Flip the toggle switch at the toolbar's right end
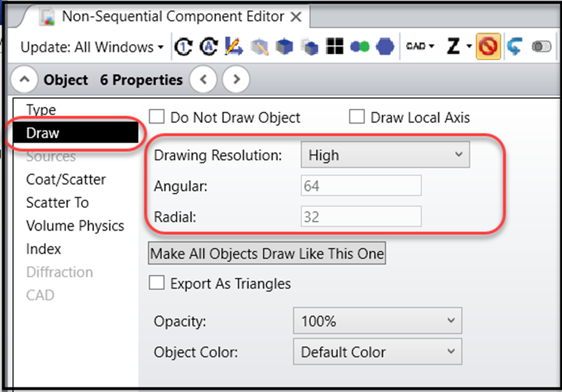The image size is (562, 392). [x=541, y=46]
